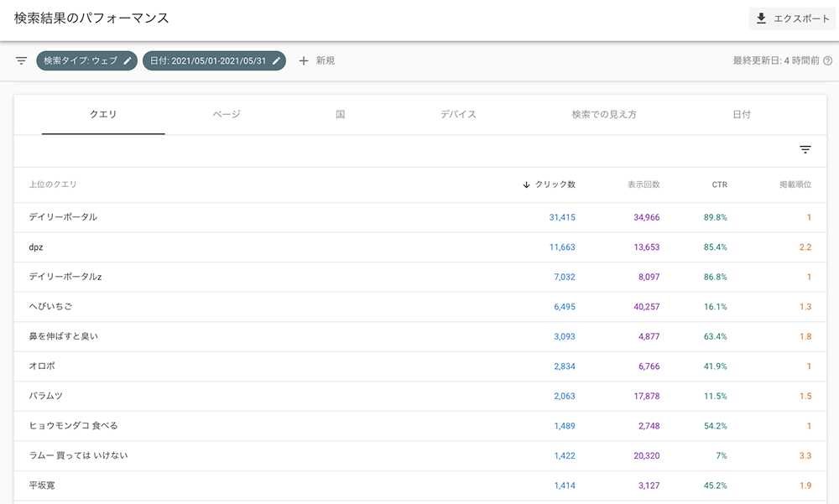Screen dimensions: 839x504
Task: Click the 2.2 position value
Action: click(x=805, y=247)
